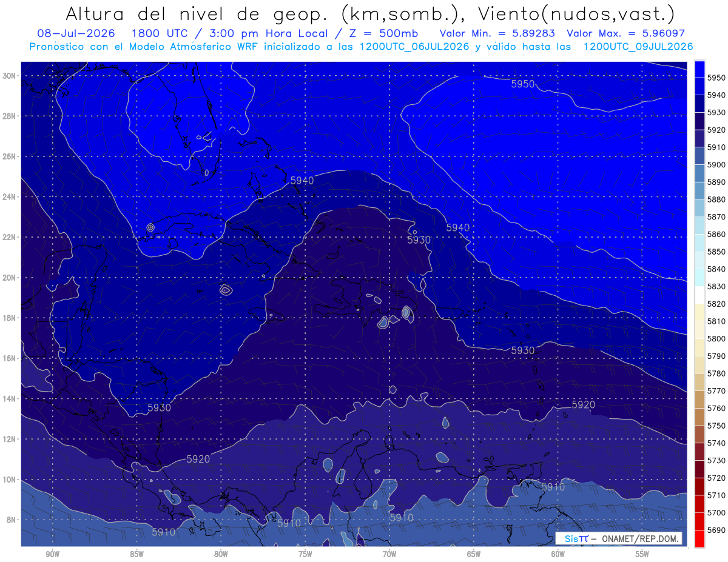
Task: Click the SisTT ONAMET/REP.DOM. logo box
Action: click(x=618, y=538)
